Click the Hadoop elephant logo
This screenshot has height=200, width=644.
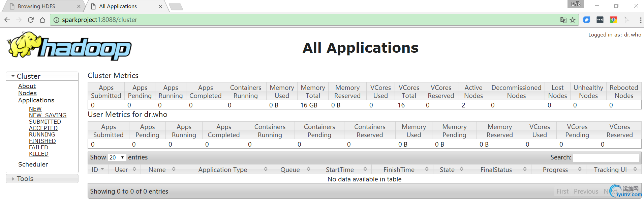[69, 47]
